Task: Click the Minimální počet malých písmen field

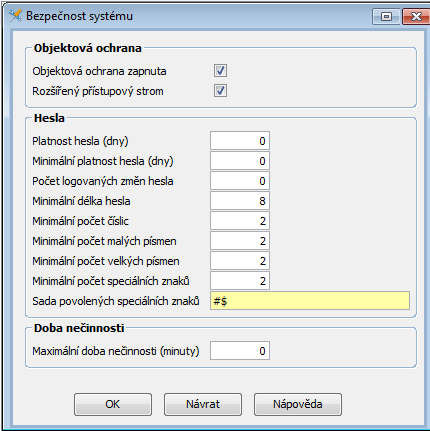Action: 240,241
